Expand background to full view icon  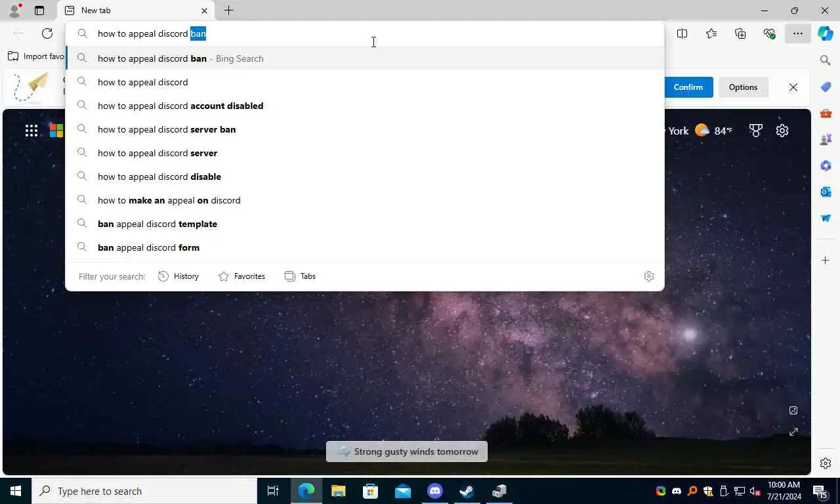point(793,432)
